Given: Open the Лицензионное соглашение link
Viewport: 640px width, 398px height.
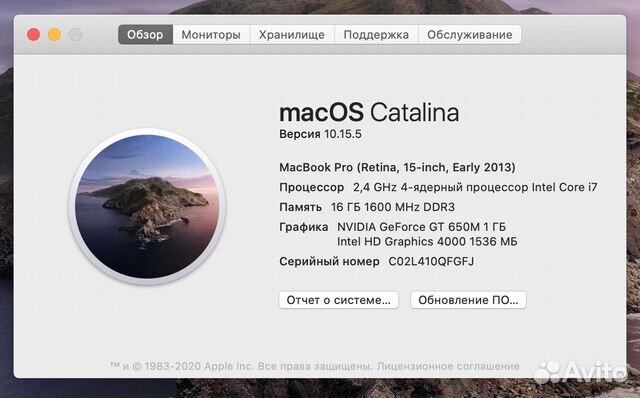Looking at the screenshot, I should pyautogui.click(x=448, y=366).
